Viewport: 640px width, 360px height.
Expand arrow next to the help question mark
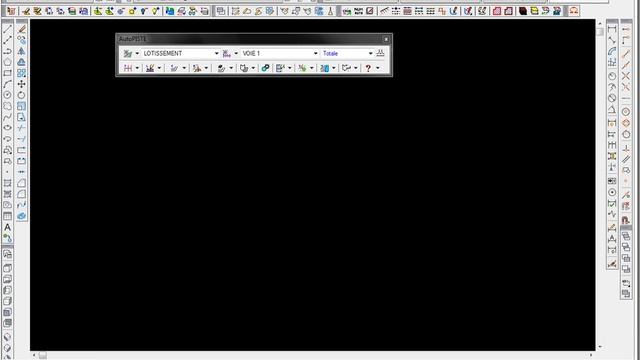pyautogui.click(x=378, y=68)
